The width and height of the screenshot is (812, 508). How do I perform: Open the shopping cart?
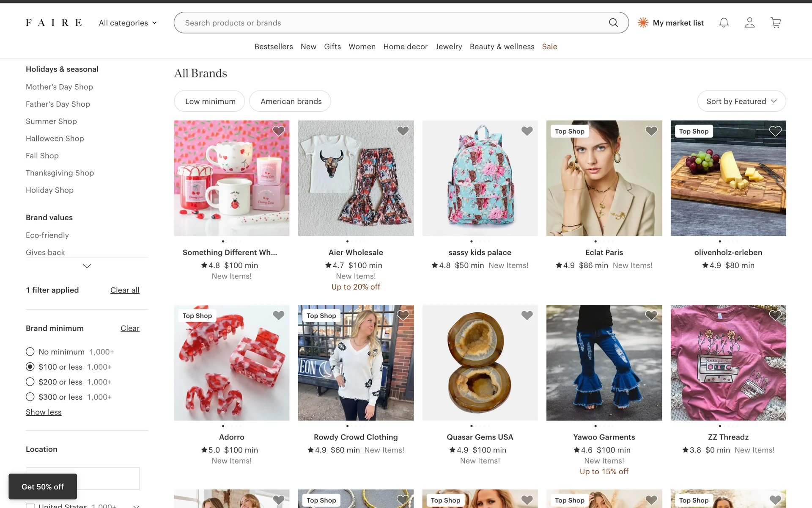coord(776,23)
